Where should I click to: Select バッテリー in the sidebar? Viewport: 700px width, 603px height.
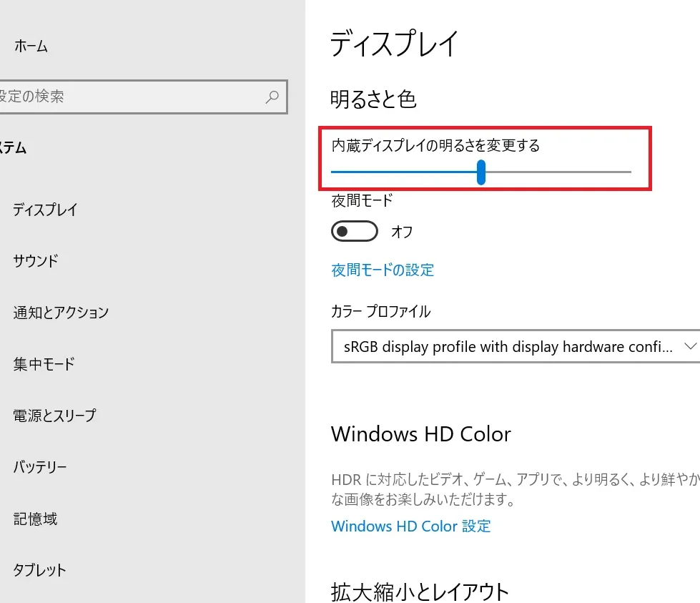(40, 467)
